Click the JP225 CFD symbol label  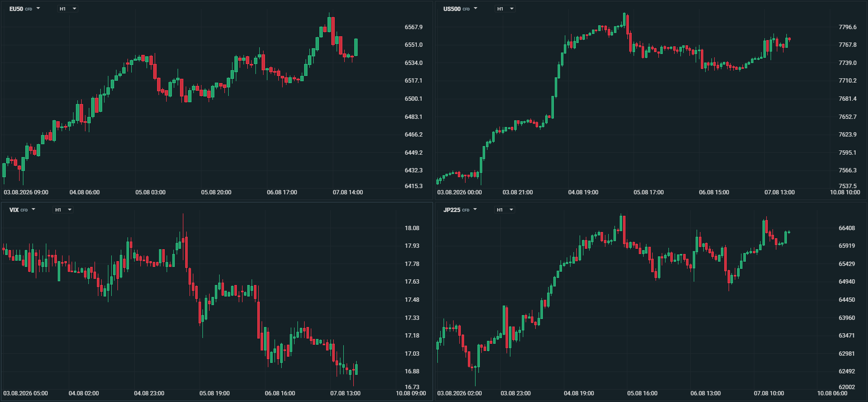456,210
